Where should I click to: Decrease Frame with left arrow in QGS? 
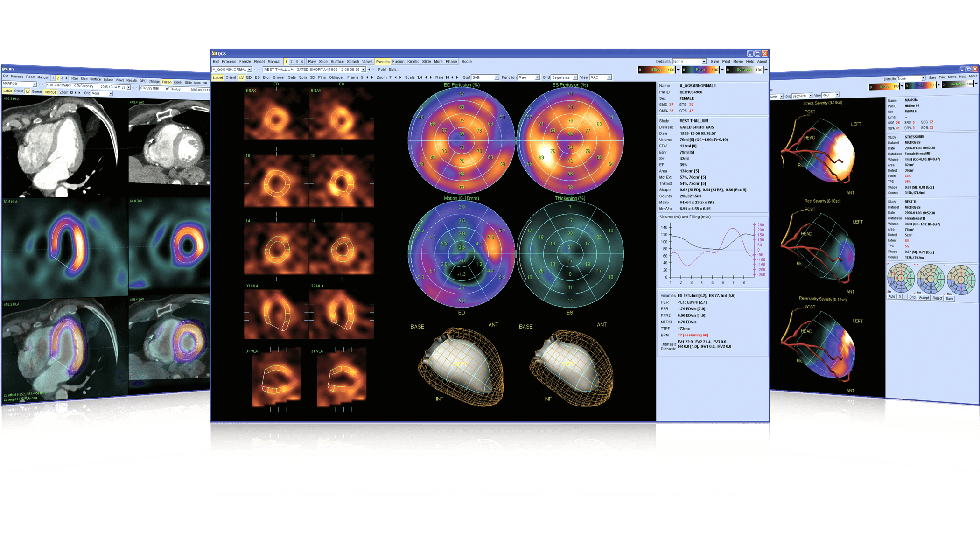pos(367,77)
